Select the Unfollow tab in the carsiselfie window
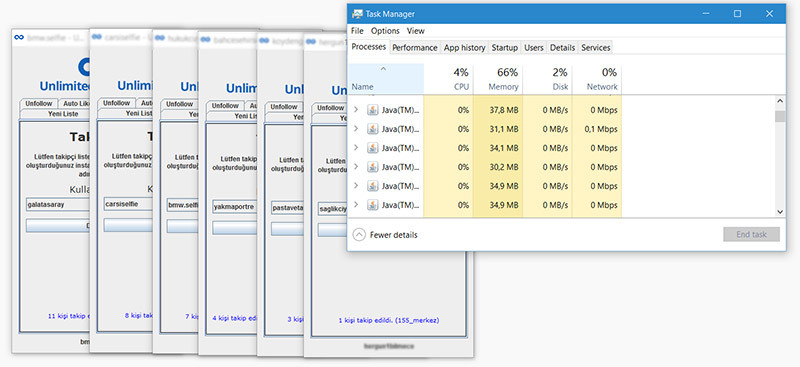The image size is (800, 367). click(x=116, y=103)
